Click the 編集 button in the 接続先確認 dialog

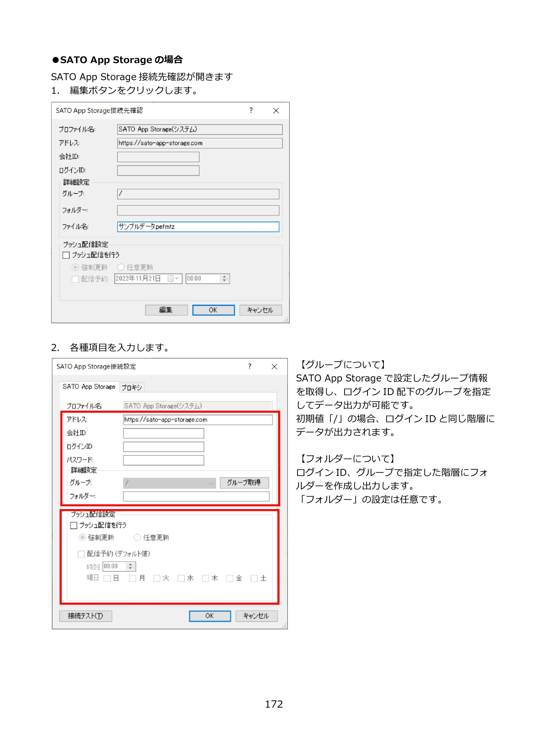[166, 310]
